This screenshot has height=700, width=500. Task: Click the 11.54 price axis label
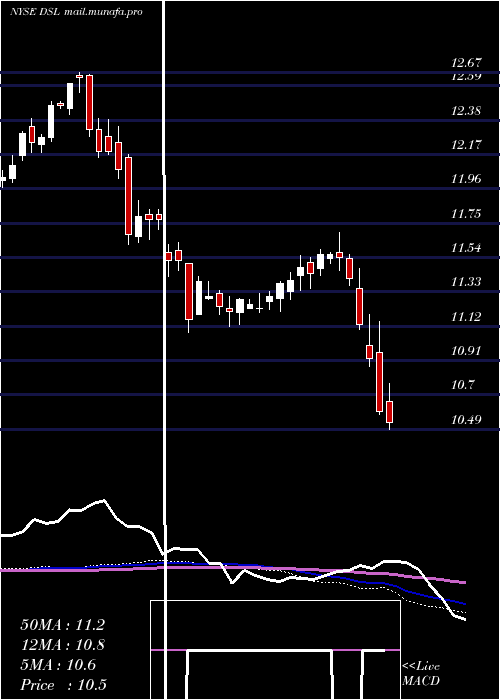tap(466, 248)
